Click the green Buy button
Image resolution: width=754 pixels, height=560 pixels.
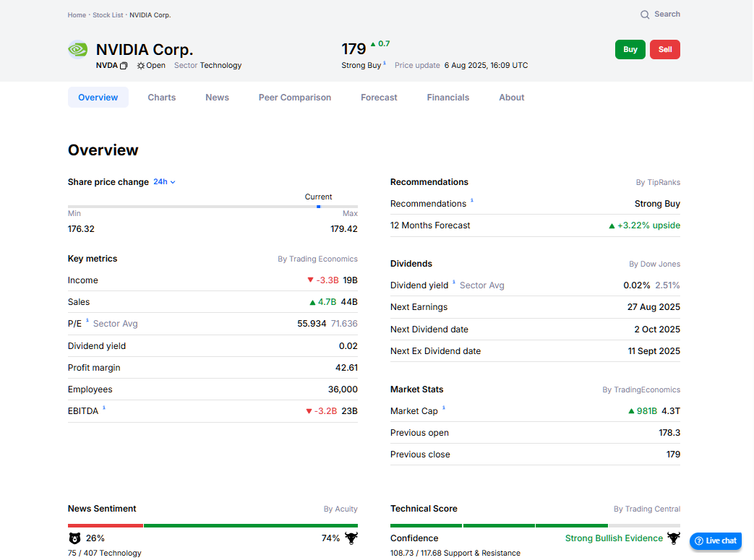pos(630,50)
